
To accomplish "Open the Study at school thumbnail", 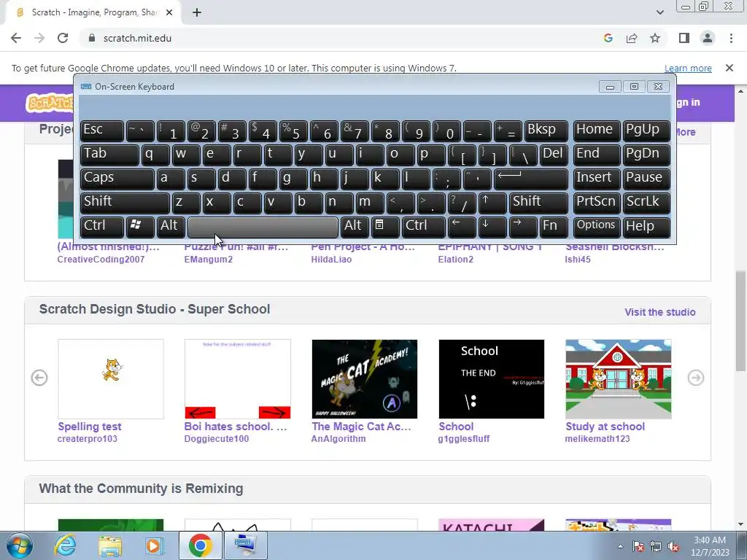I will 619,379.
